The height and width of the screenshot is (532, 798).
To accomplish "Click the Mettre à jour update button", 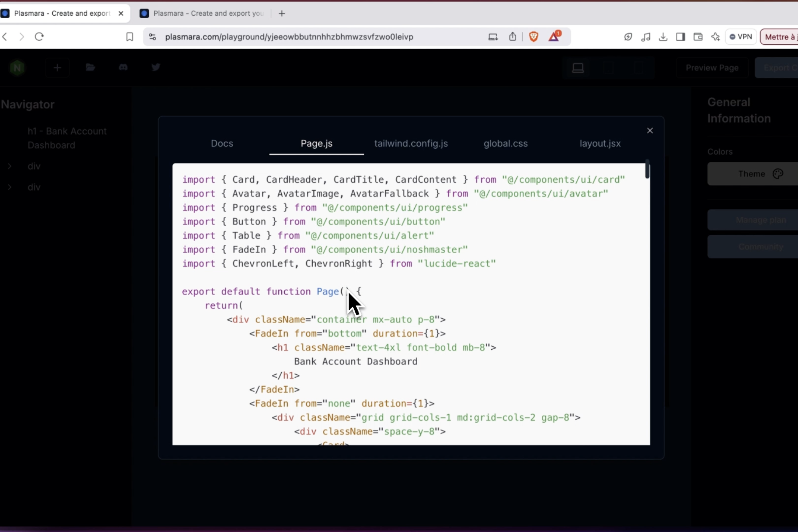I will point(779,37).
